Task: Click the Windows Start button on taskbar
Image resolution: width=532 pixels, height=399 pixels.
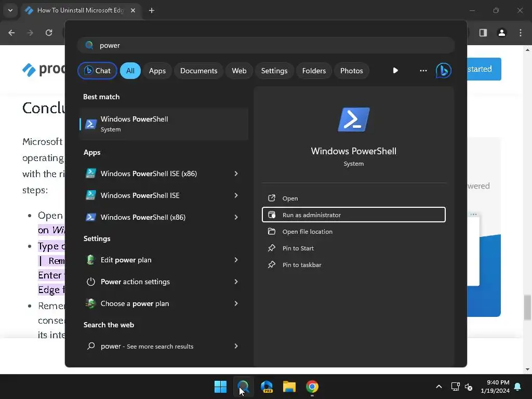Action: click(220, 387)
